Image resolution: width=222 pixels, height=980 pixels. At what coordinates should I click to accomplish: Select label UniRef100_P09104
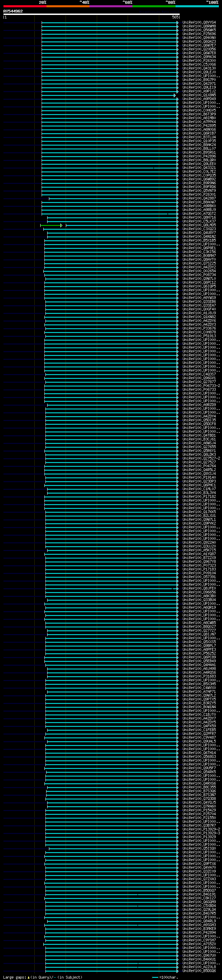pos(199,573)
